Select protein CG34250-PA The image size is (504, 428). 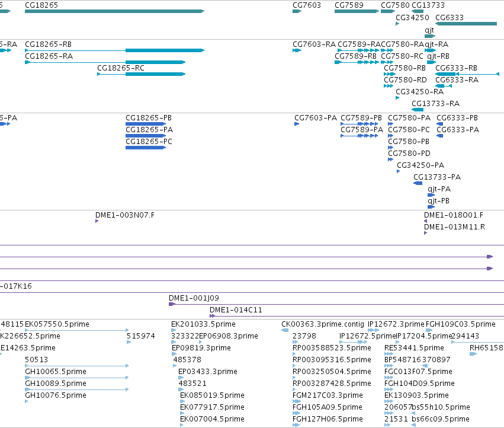tap(420, 165)
